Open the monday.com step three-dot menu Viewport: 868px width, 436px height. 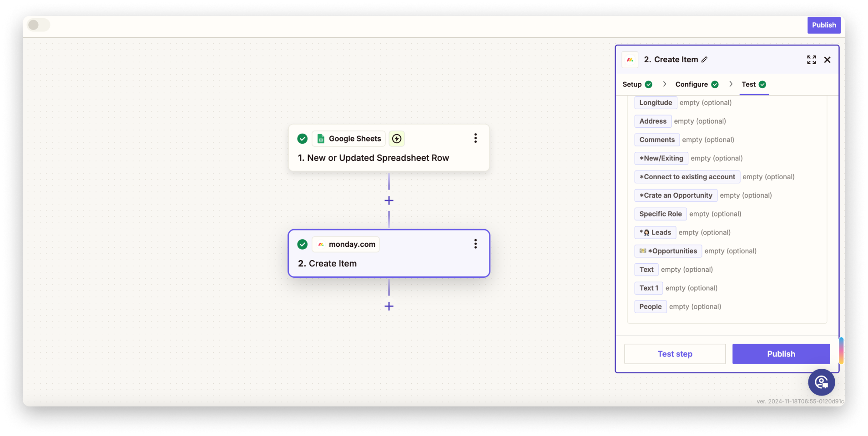click(x=475, y=244)
